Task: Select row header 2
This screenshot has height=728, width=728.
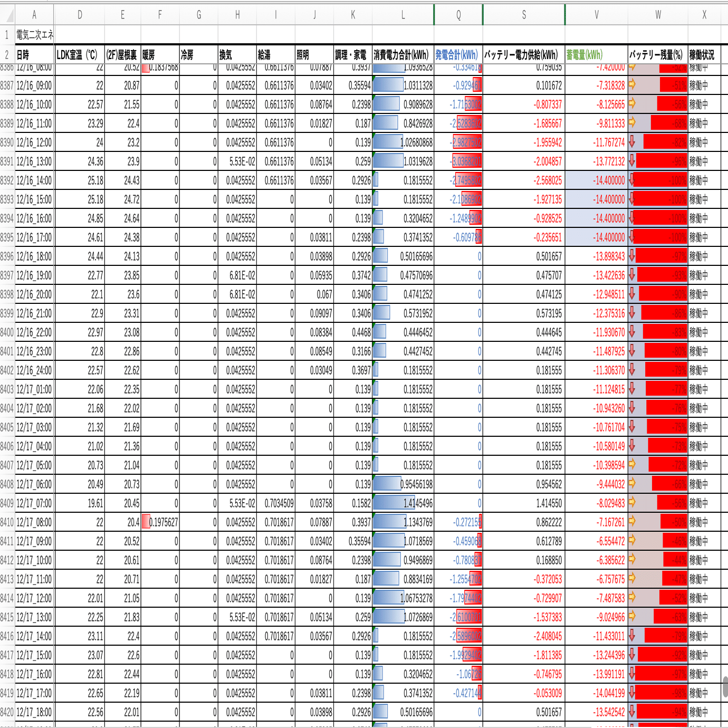Action: coord(7,55)
